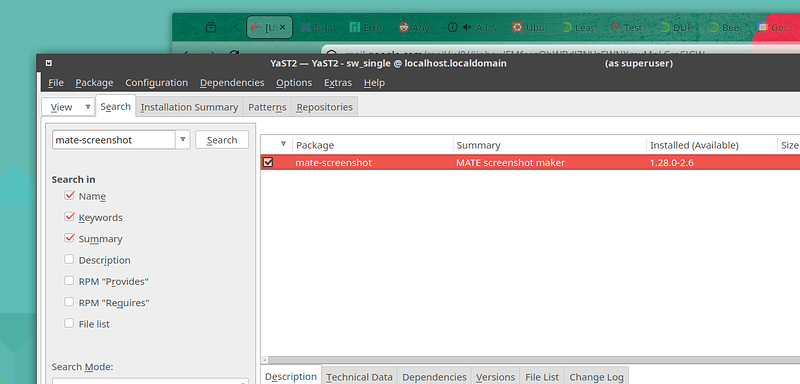The width and height of the screenshot is (800, 384).
Task: Open the Options menu
Action: (x=294, y=83)
